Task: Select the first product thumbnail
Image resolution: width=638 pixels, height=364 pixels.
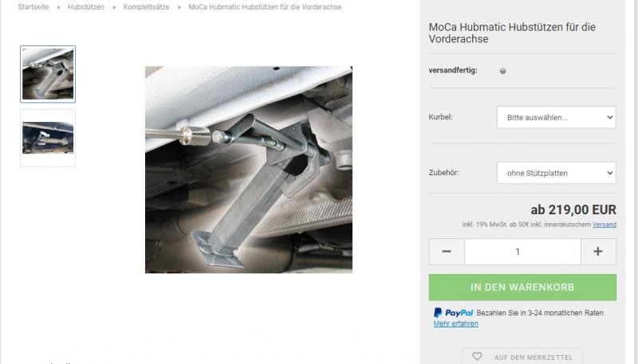Action: pyautogui.click(x=48, y=74)
